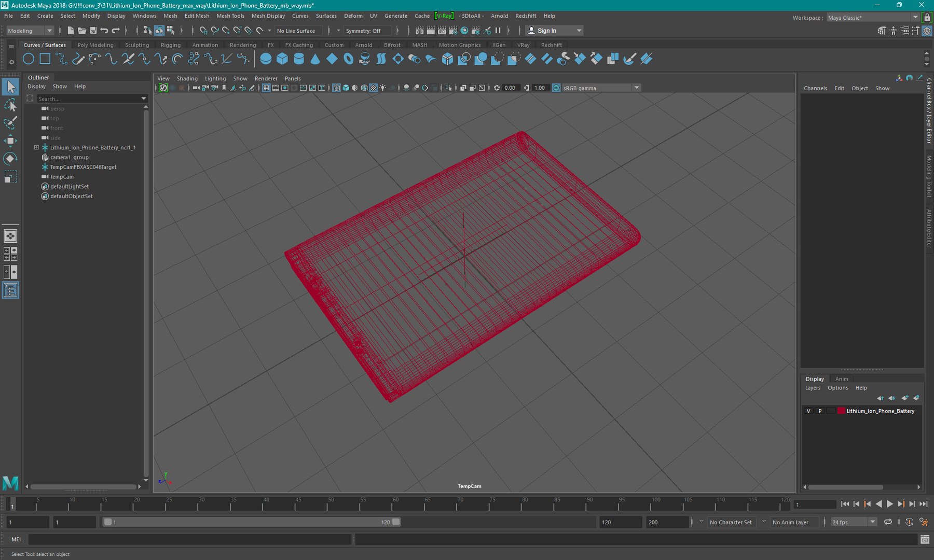Open the Deform menu
The image size is (934, 560).
pos(353,16)
